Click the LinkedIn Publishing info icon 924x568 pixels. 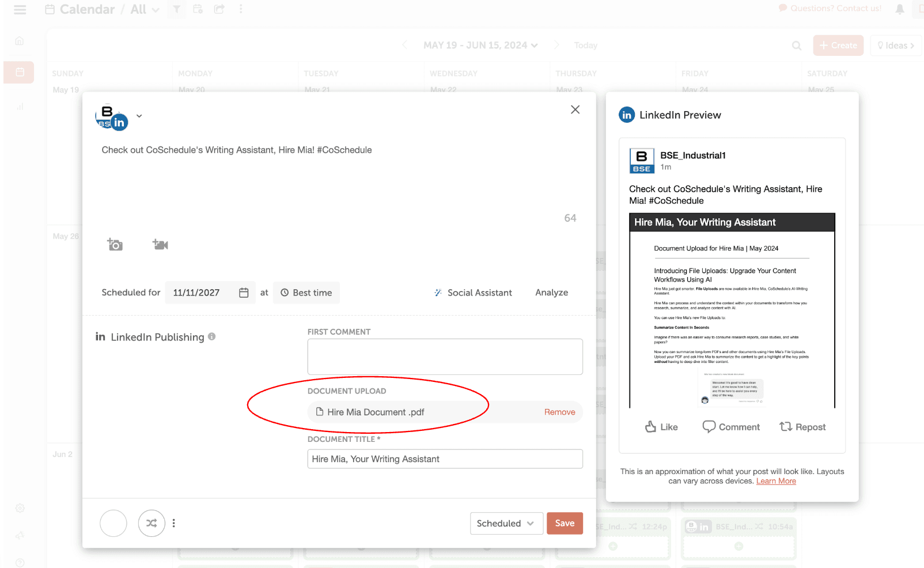click(212, 336)
